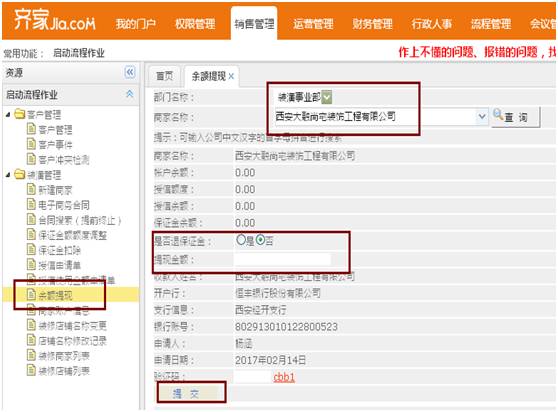Switch to the 首页 tab
558x412 pixels.
coord(164,76)
